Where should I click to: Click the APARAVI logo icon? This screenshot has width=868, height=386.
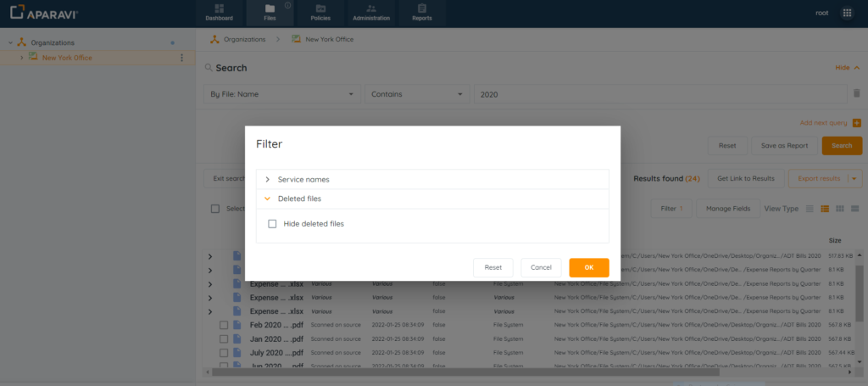(16, 13)
